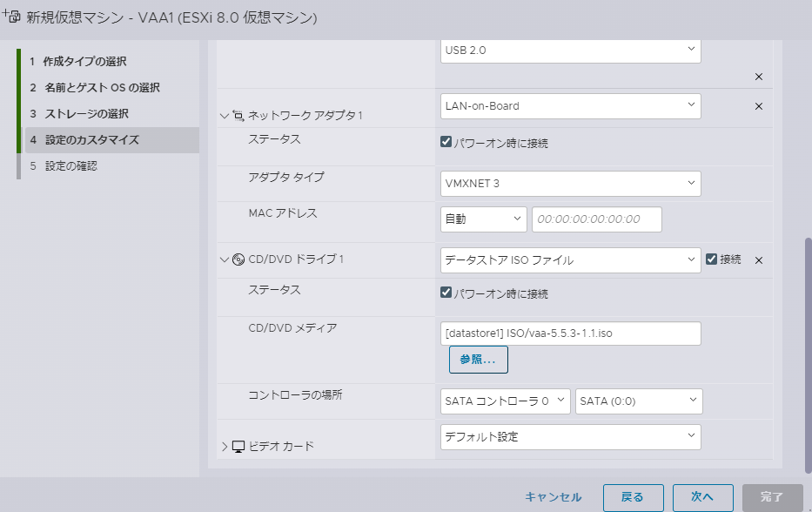Viewport: 812px width, 512px height.
Task: Open the VMXNET 3 adapter type dropdown
Action: pyautogui.click(x=571, y=183)
